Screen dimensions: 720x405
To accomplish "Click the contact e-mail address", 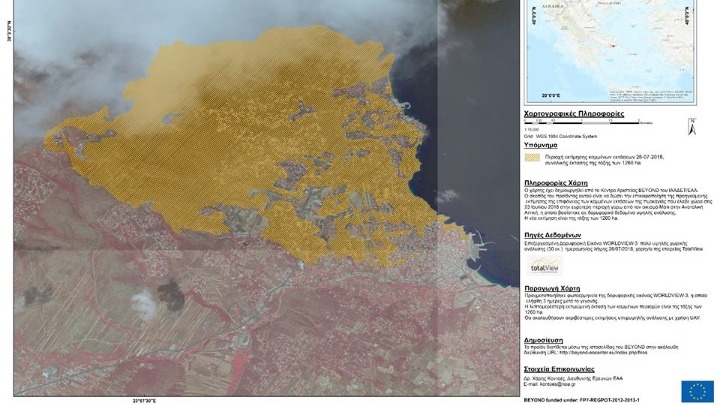I will (x=553, y=381).
